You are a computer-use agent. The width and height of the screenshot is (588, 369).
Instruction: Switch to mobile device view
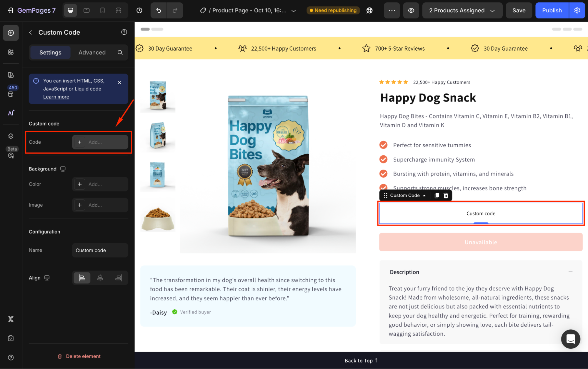(x=102, y=11)
